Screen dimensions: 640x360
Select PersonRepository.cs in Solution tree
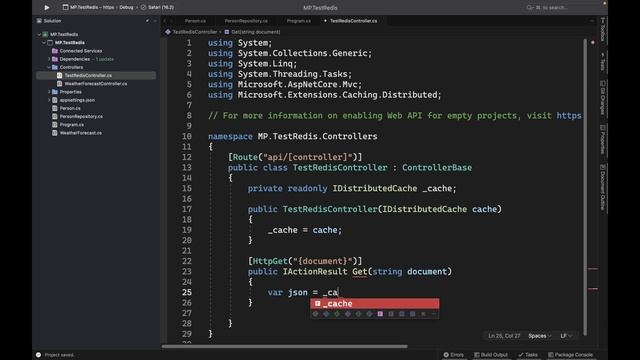point(81,116)
